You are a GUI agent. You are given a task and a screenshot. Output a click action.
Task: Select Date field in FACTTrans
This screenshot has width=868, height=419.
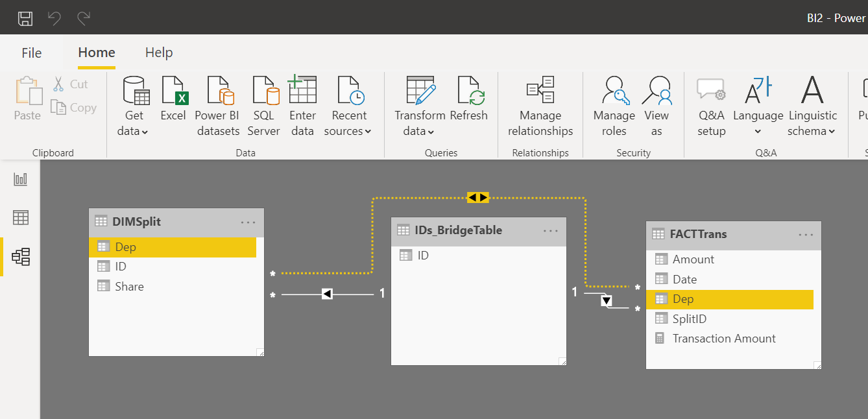[x=730, y=280]
